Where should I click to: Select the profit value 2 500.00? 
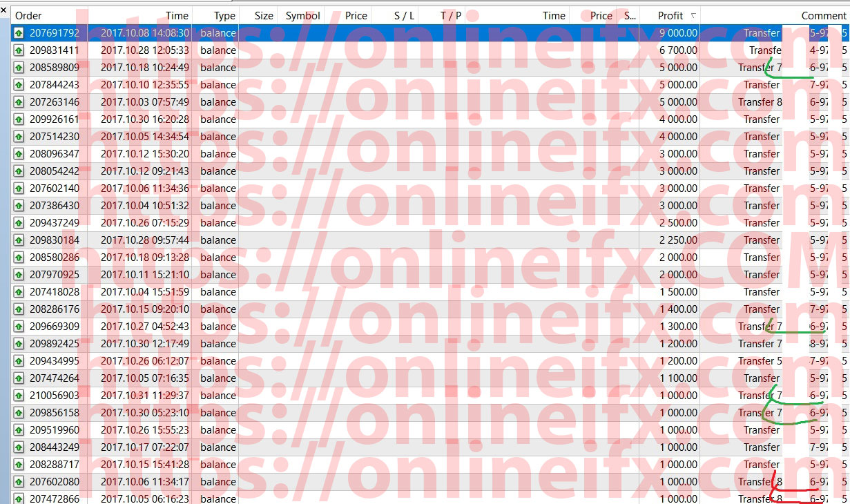[678, 223]
